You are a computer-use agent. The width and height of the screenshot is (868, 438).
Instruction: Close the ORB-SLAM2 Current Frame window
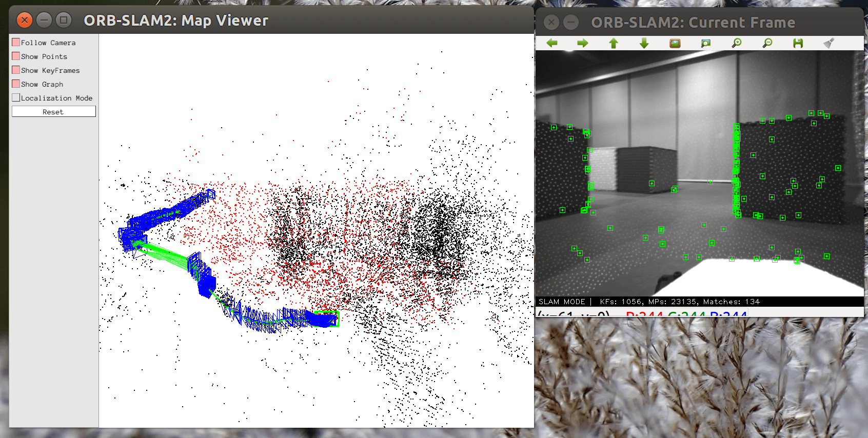pos(551,22)
